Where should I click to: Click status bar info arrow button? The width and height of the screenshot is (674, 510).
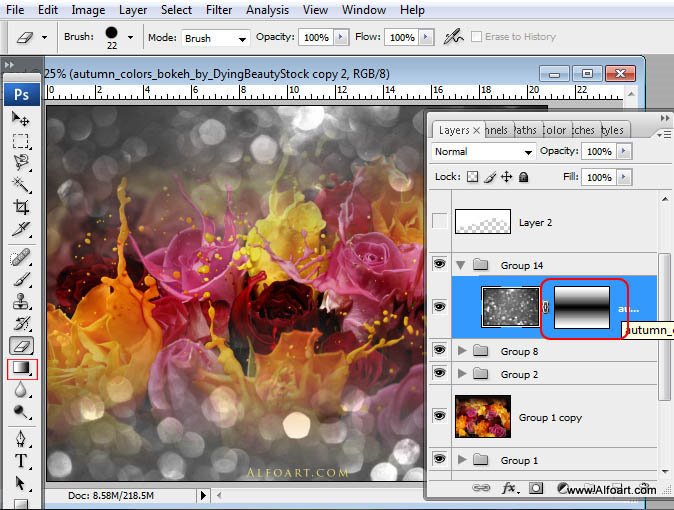pyautogui.click(x=203, y=495)
